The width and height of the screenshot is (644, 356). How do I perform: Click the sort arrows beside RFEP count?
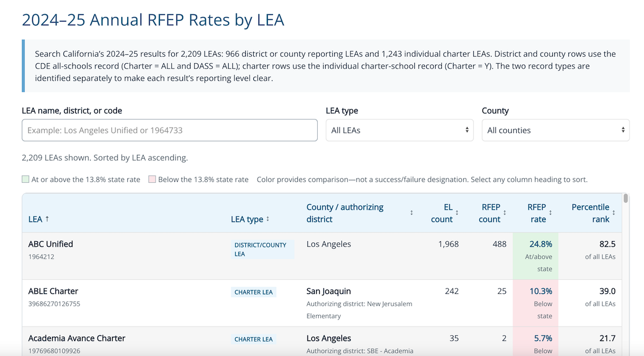point(504,213)
